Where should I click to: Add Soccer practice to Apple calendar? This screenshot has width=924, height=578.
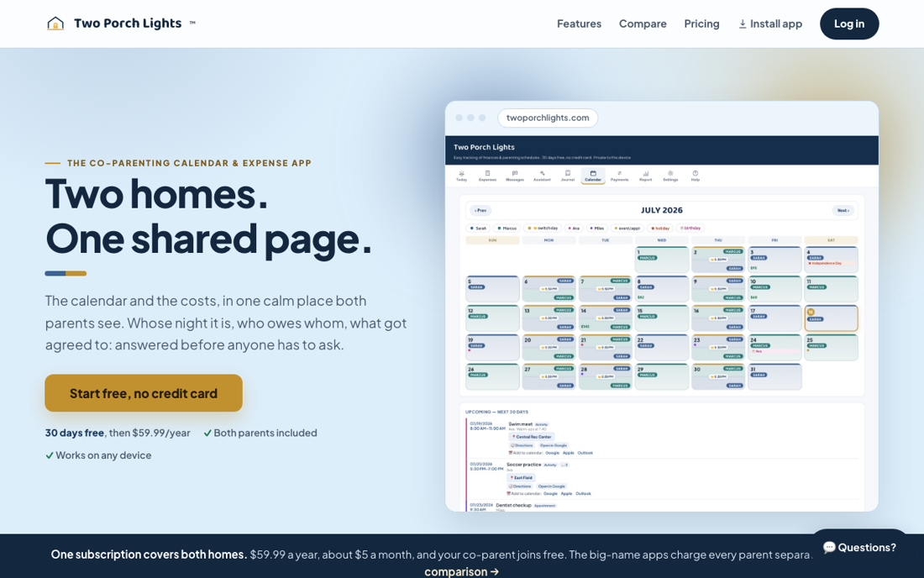coord(566,494)
